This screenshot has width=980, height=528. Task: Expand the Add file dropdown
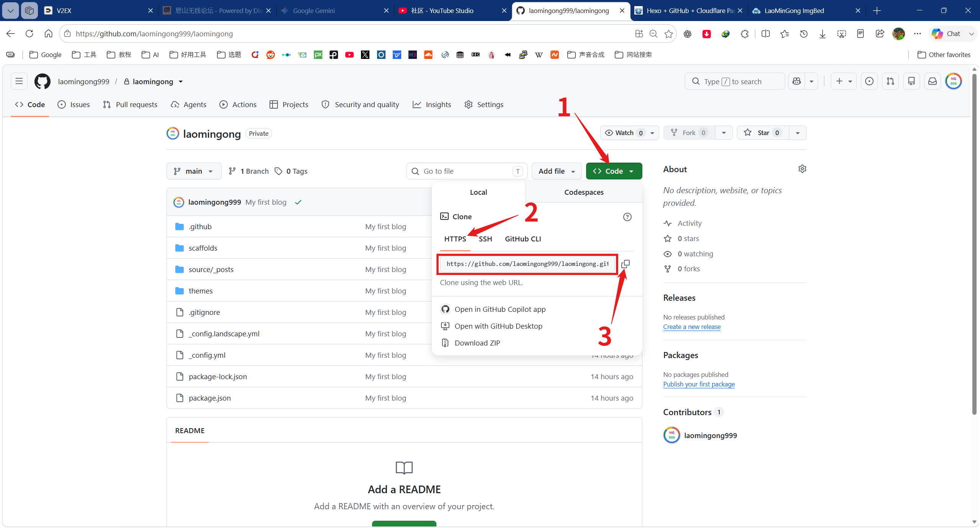click(x=557, y=171)
